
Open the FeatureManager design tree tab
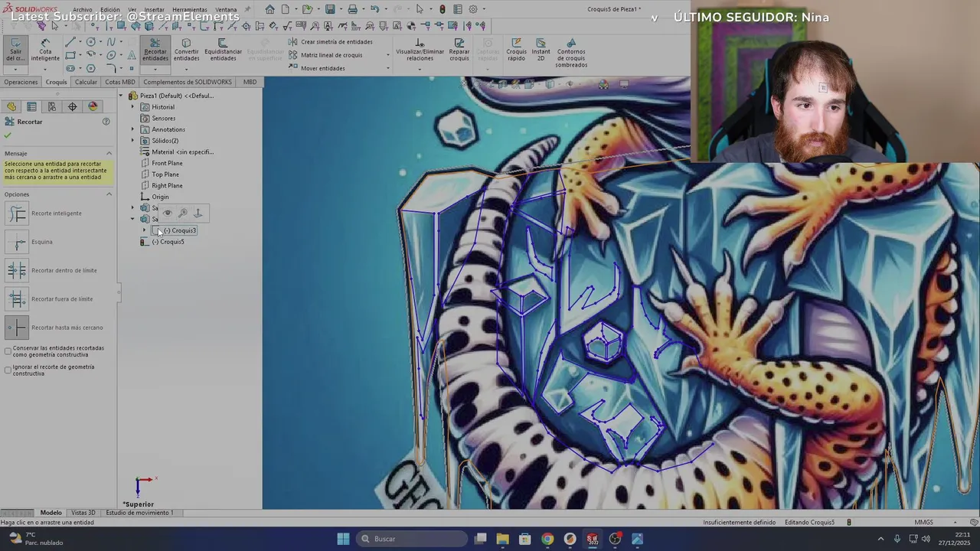11,106
